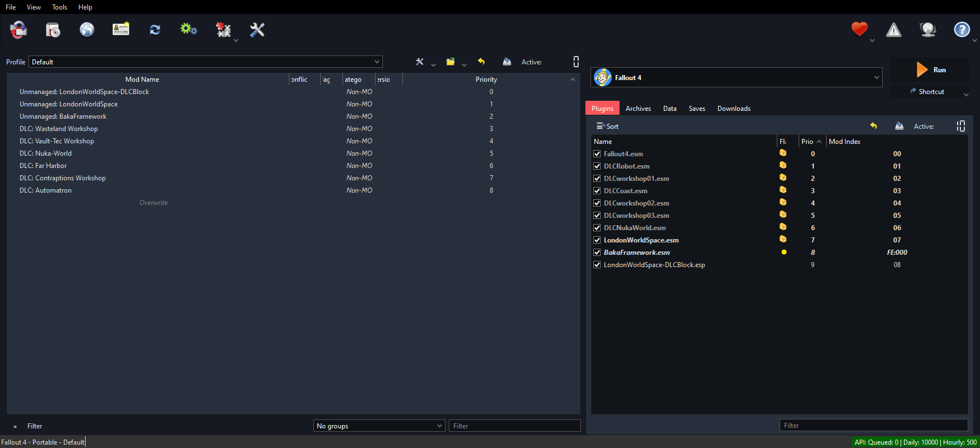The width and height of the screenshot is (980, 448).
Task: Open the Fallout 4 executable dropdown
Action: tap(737, 77)
